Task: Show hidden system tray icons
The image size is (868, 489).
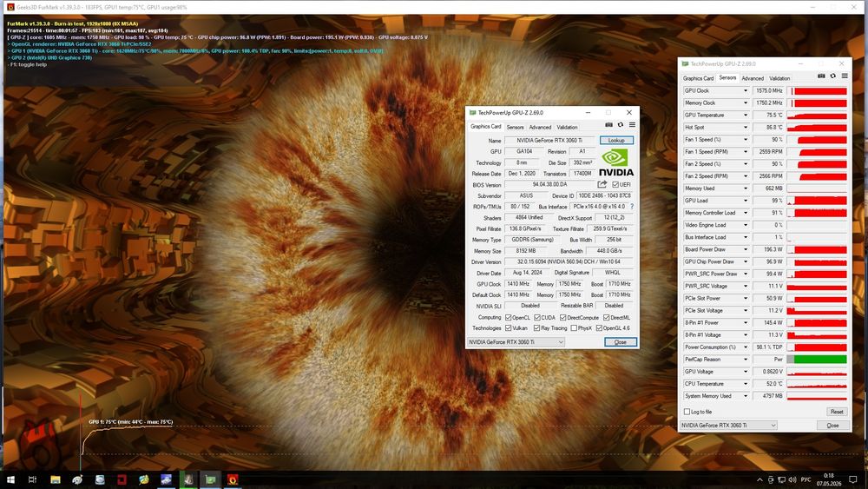Action: (x=759, y=479)
